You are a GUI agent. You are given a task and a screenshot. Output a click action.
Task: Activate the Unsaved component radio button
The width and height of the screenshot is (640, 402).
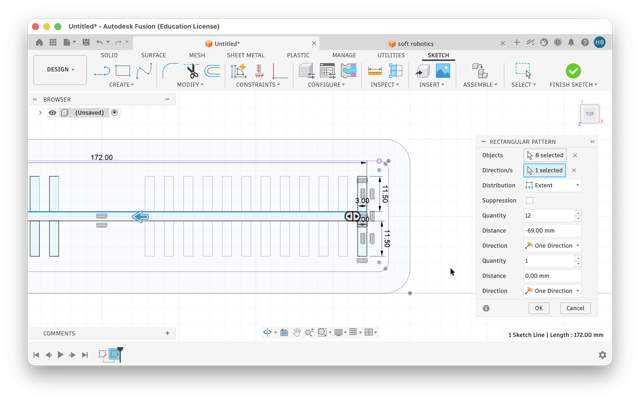tap(114, 113)
